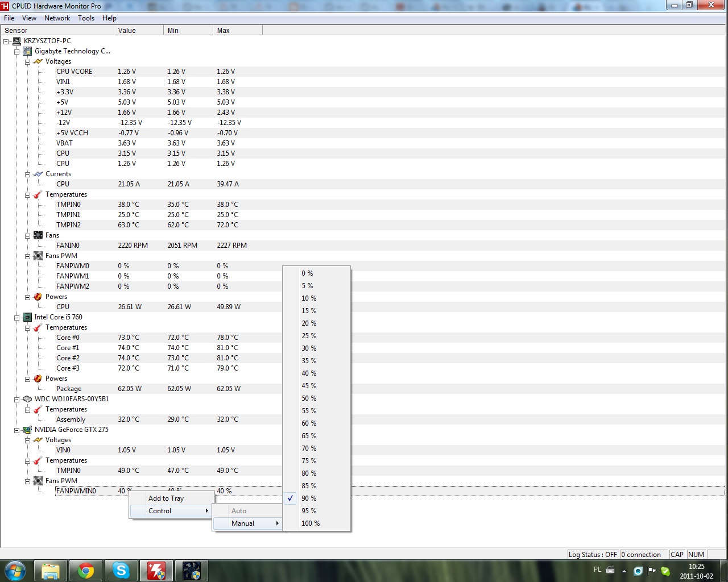Click the PL language indicator

tap(597, 569)
